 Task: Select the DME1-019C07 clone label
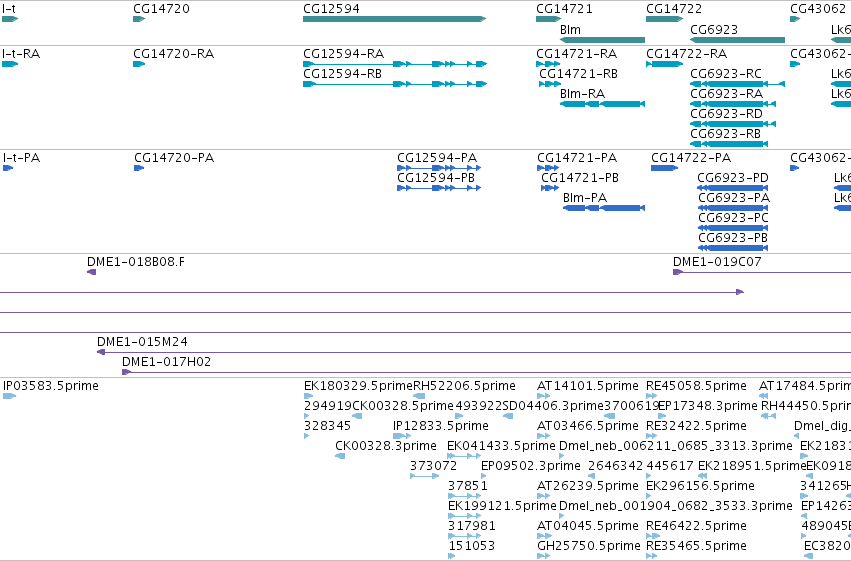(x=717, y=262)
